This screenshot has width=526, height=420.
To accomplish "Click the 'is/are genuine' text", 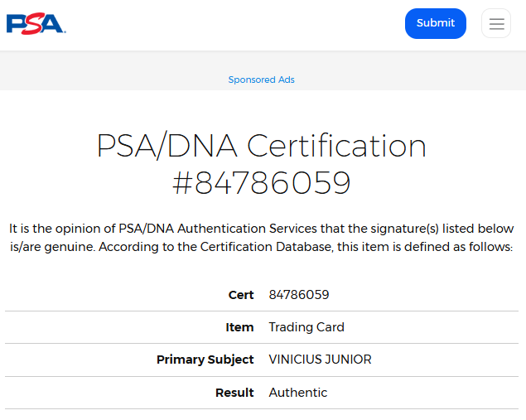I will point(51,248).
